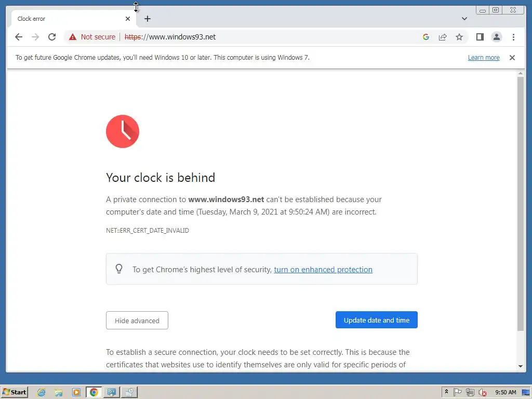Bookmark this page with the star icon

(x=459, y=37)
